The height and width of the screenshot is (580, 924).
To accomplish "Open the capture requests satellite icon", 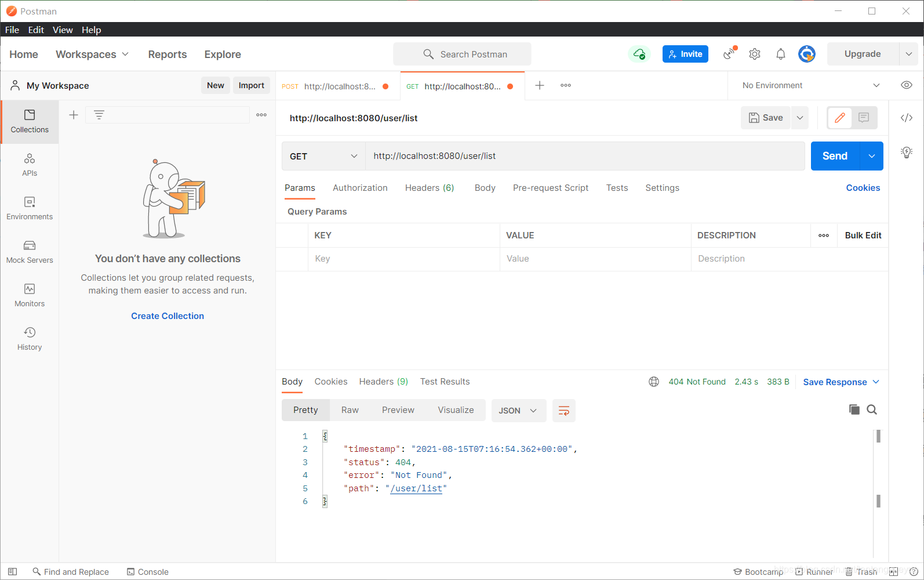I will coord(729,54).
